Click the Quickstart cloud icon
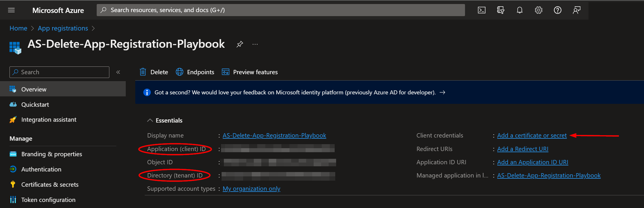 (13, 104)
